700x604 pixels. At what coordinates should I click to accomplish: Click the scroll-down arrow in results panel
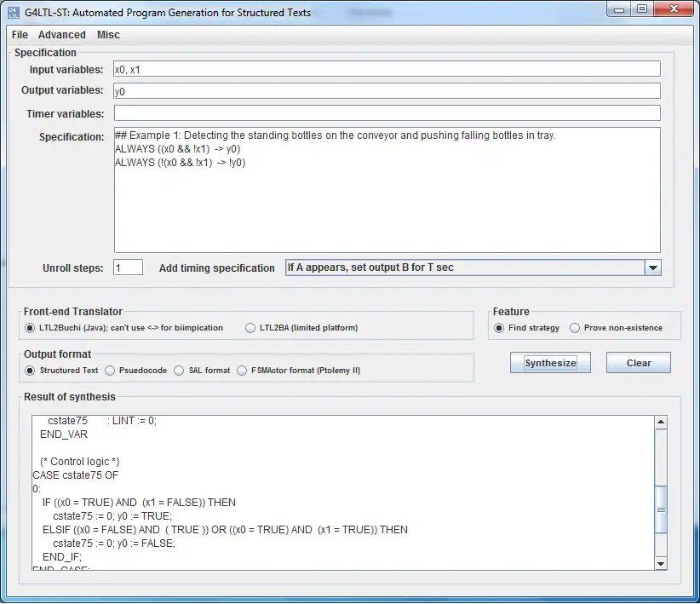[x=660, y=562]
